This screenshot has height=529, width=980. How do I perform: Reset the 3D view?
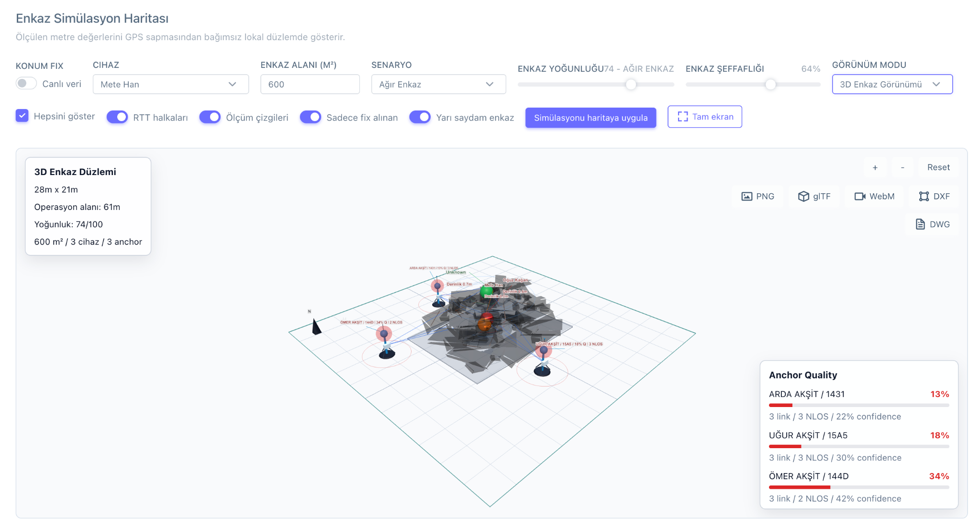coord(938,167)
